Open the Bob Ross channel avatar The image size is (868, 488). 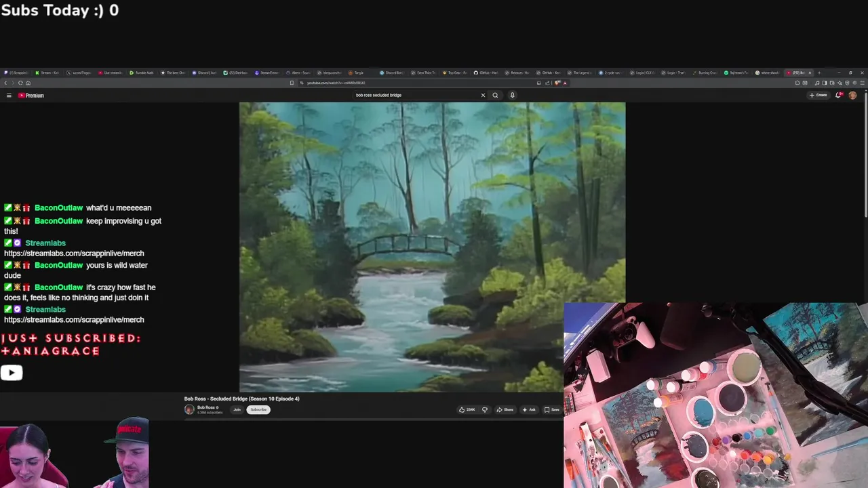189,409
